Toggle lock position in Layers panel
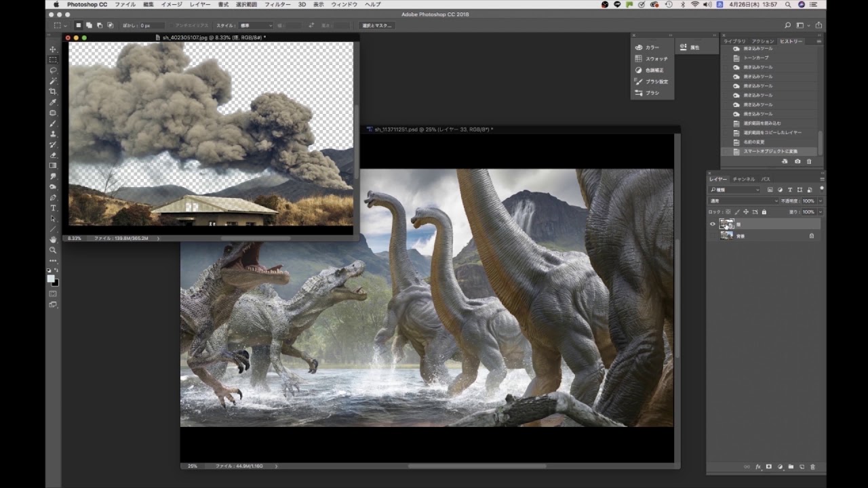 (746, 211)
